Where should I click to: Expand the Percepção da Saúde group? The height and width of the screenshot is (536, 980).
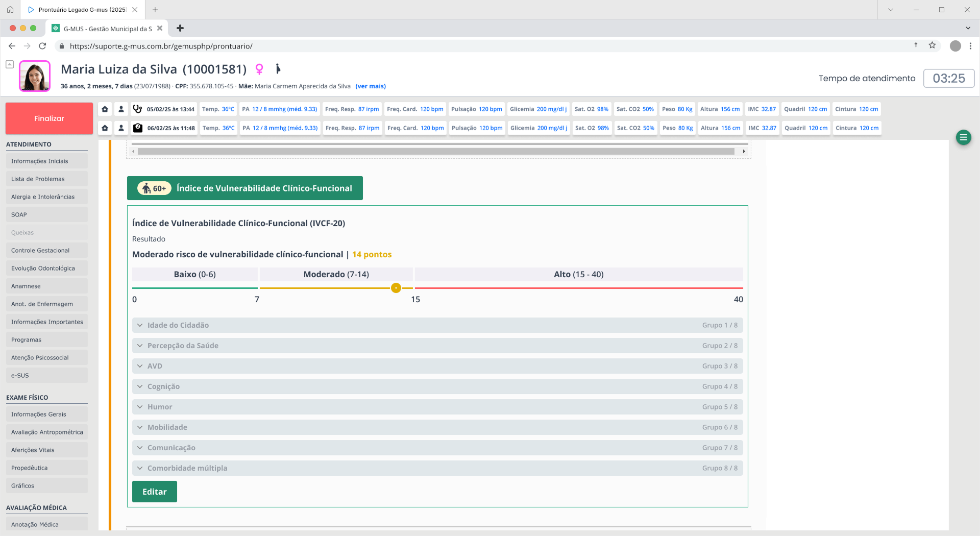437,346
